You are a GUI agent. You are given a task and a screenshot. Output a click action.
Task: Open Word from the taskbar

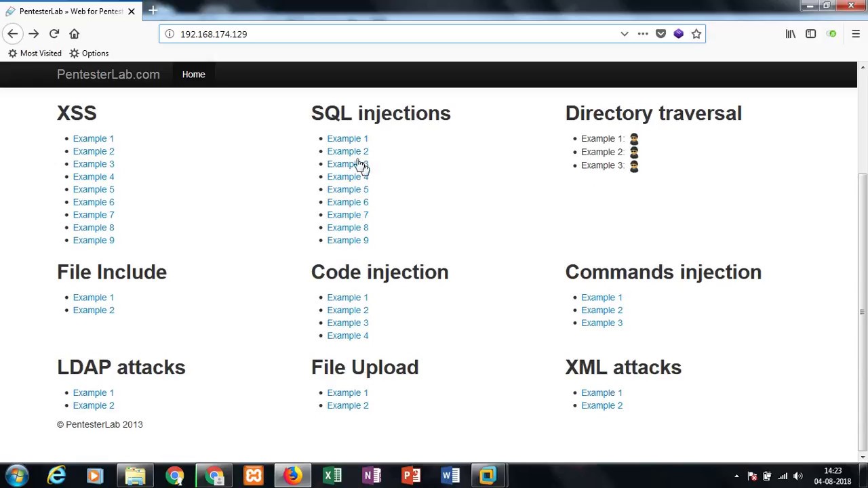point(450,476)
